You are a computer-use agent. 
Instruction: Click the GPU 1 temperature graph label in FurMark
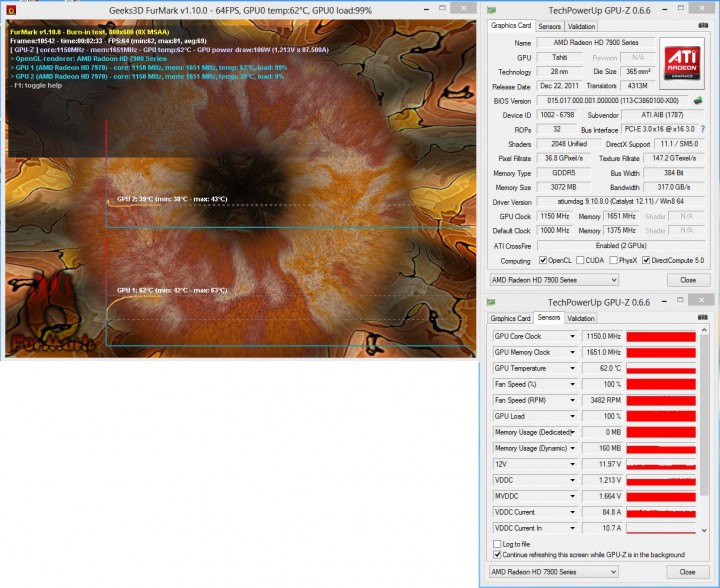pyautogui.click(x=172, y=290)
